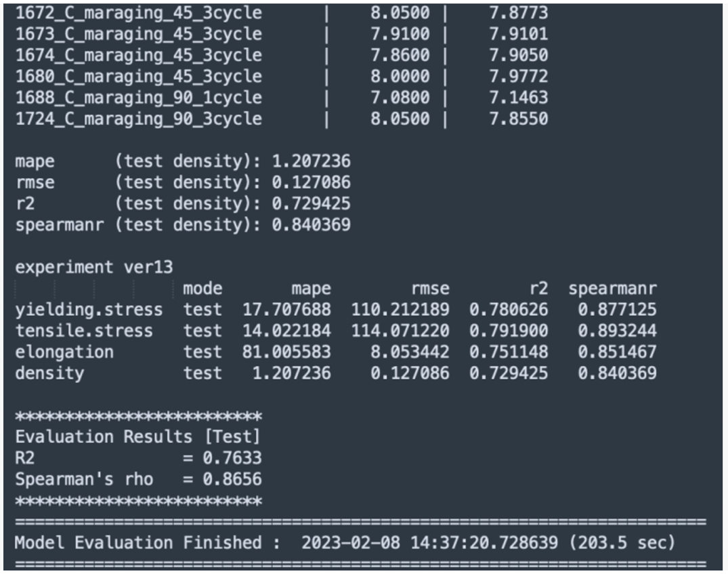The height and width of the screenshot is (574, 728).
Task: Click the yielding.stress row label
Action: [x=89, y=310]
